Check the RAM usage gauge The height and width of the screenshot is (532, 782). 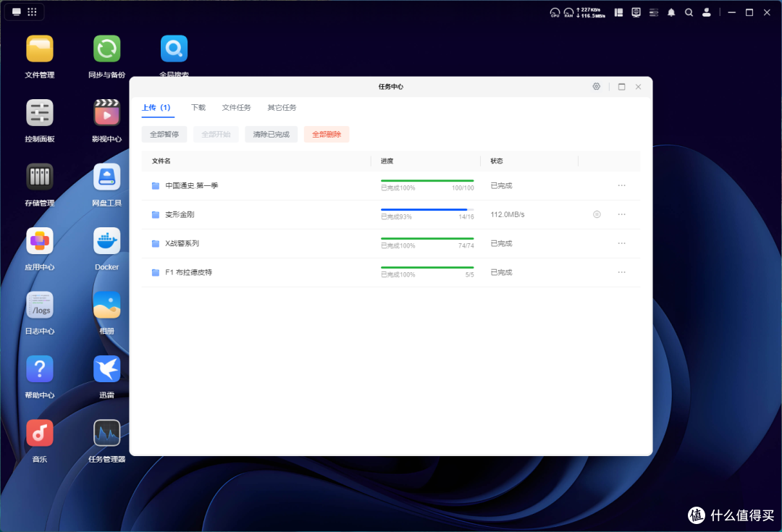[568, 12]
